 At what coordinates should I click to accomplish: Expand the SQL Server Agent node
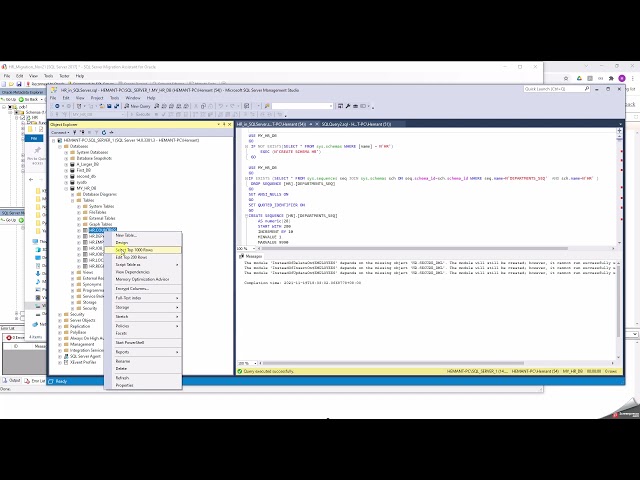tap(60, 356)
